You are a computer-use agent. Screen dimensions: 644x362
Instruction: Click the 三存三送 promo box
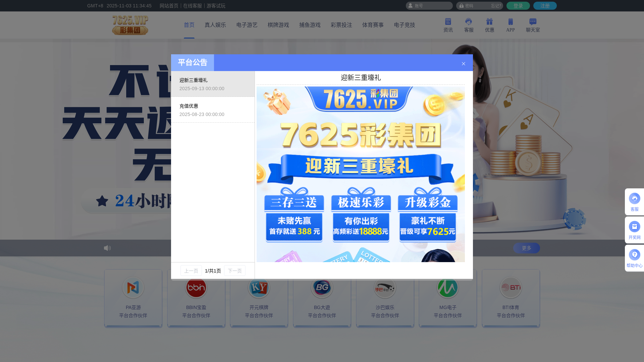[x=294, y=215]
